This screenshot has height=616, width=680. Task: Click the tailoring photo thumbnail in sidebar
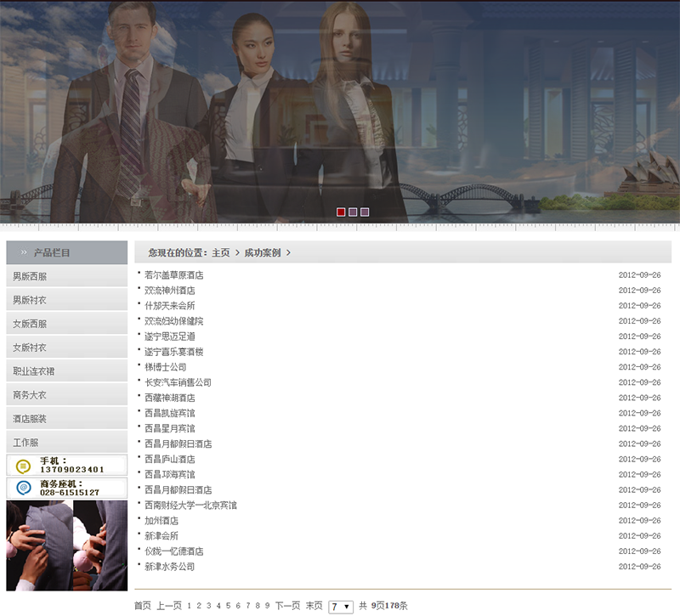(66, 545)
